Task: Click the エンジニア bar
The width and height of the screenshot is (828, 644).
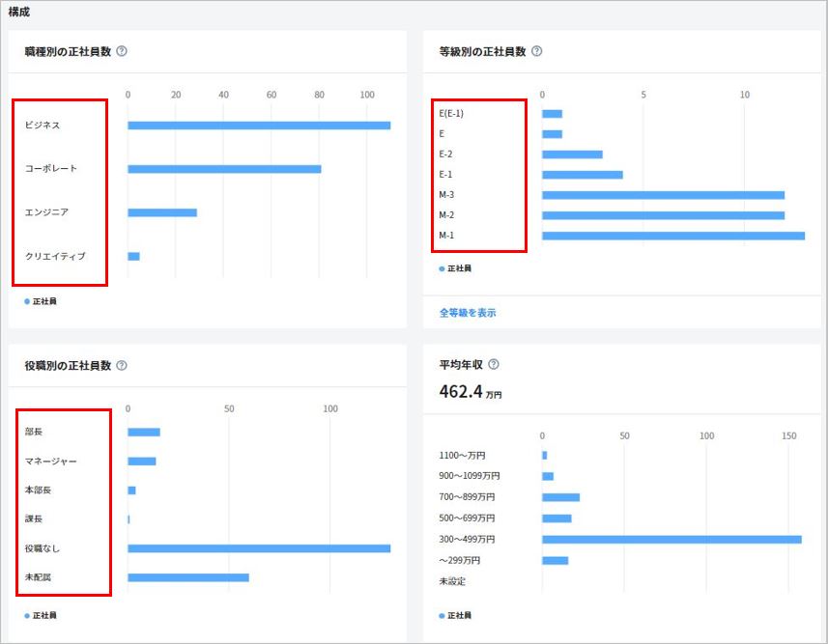Action: pyautogui.click(x=161, y=212)
